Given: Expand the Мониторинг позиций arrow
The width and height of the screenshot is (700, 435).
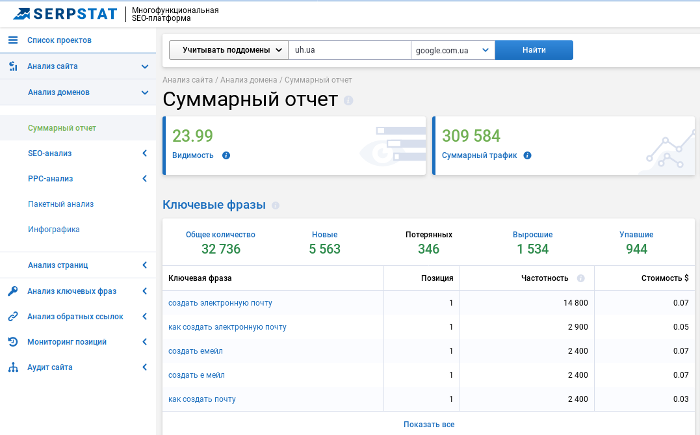Looking at the screenshot, I should [x=145, y=342].
